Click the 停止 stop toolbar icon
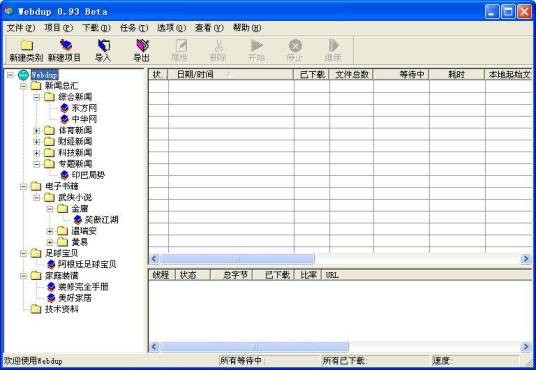Screen dimensions: 536x370 (295, 45)
